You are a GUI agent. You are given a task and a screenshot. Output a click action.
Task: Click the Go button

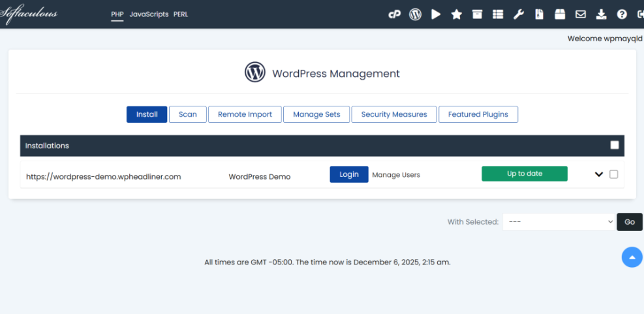pyautogui.click(x=630, y=222)
